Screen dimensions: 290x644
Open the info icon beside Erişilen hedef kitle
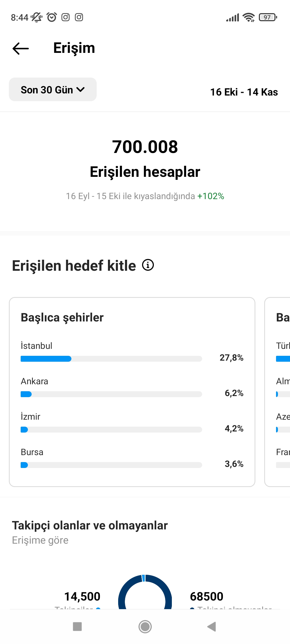pyautogui.click(x=148, y=265)
